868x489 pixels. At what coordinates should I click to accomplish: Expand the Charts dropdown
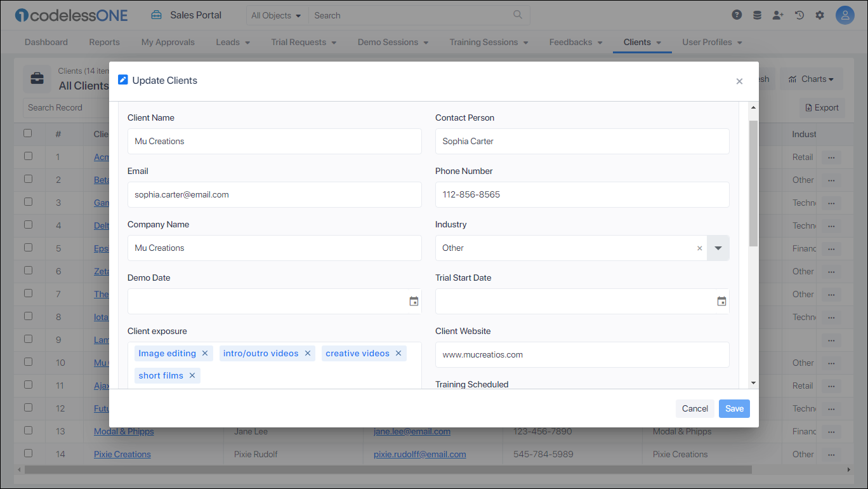click(811, 78)
